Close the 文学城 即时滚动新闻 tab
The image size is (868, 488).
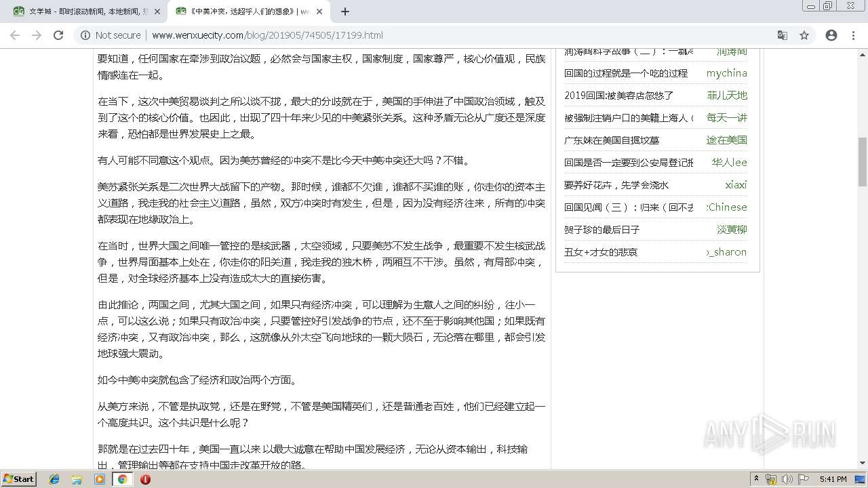[x=157, y=12]
